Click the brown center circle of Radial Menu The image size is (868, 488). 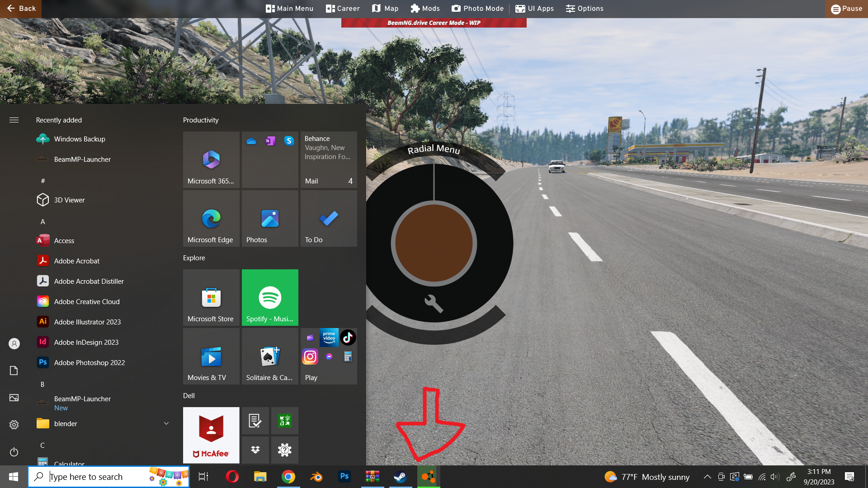tap(434, 243)
